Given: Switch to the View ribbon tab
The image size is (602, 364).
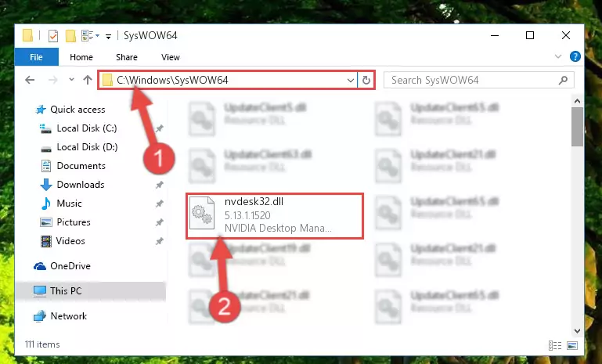Looking at the screenshot, I should pyautogui.click(x=171, y=57).
